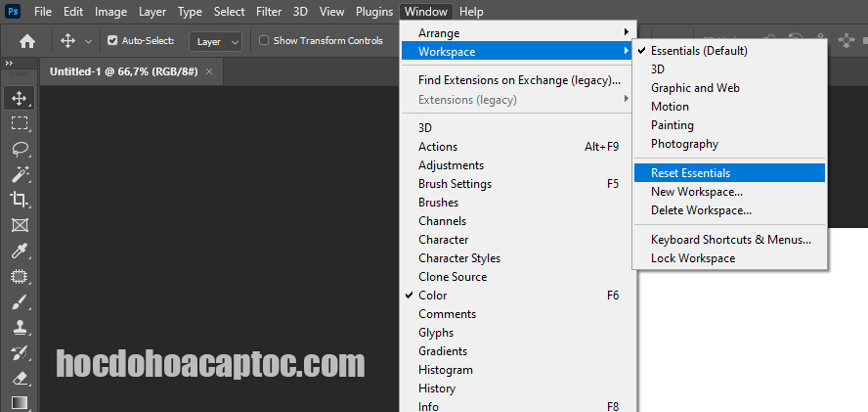Screen dimensions: 868x412
Task: Open Keyboard Shortcuts & Menus...
Action: pos(728,240)
